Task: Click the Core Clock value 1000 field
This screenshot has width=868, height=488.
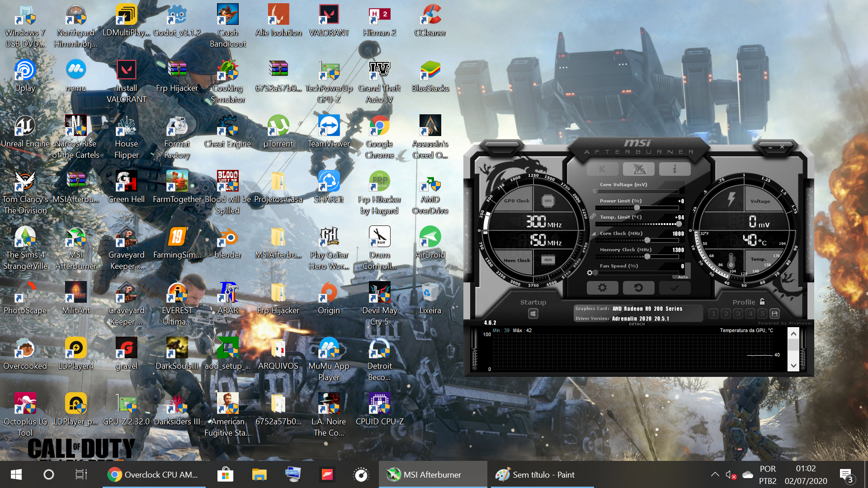Action: tap(678, 234)
